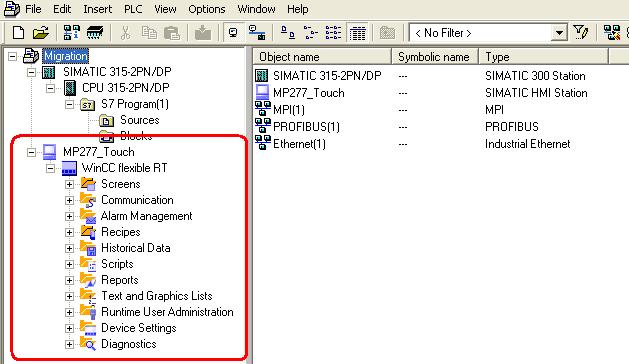629x364 pixels.
Task: Toggle the Details view toolbar button
Action: click(x=357, y=33)
